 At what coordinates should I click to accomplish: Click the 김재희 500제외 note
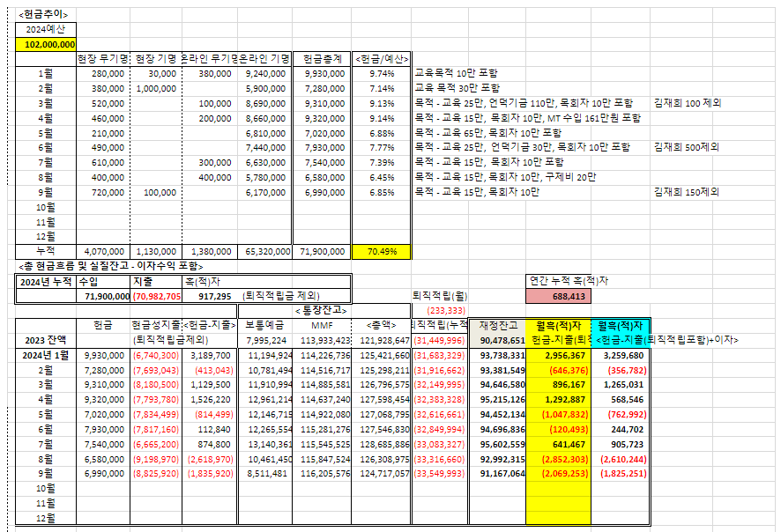687,147
